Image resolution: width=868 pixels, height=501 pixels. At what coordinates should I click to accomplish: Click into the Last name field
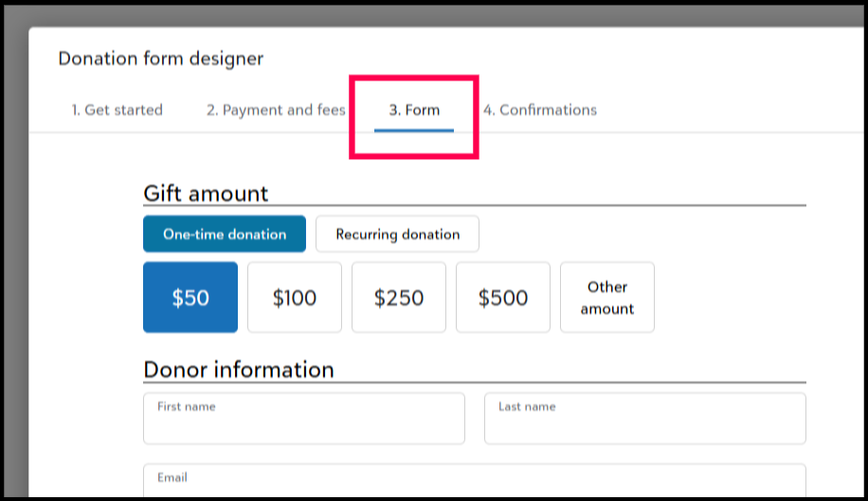(x=644, y=423)
